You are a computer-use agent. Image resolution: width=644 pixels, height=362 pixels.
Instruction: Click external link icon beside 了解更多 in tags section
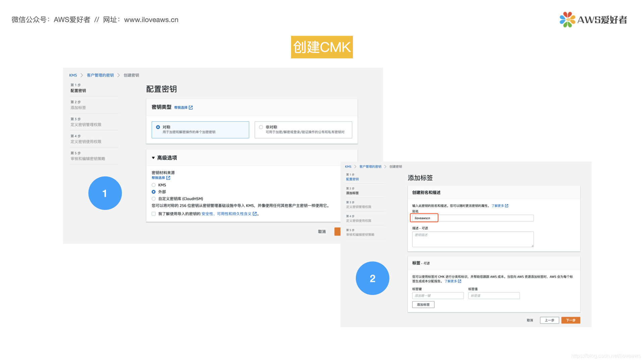pos(460,281)
